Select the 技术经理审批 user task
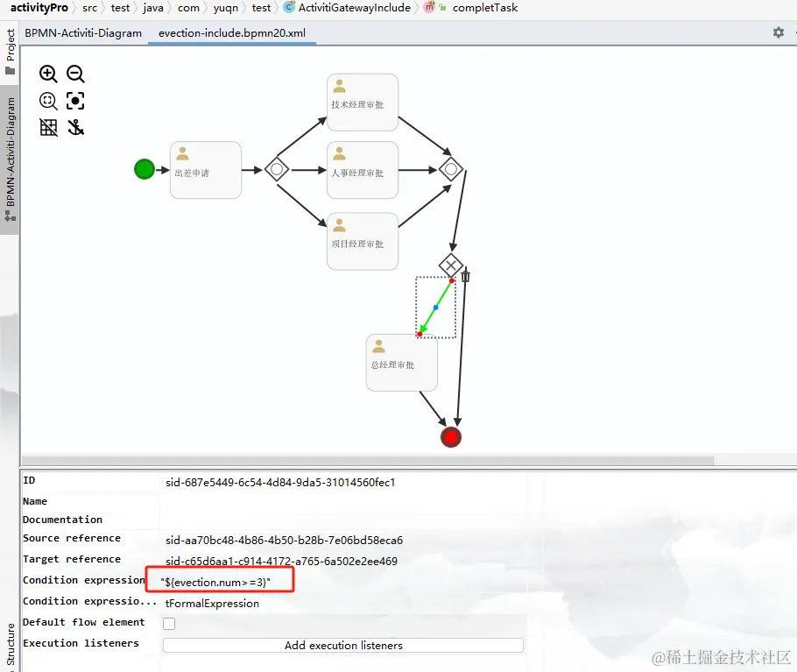The width and height of the screenshot is (797, 672). click(363, 103)
